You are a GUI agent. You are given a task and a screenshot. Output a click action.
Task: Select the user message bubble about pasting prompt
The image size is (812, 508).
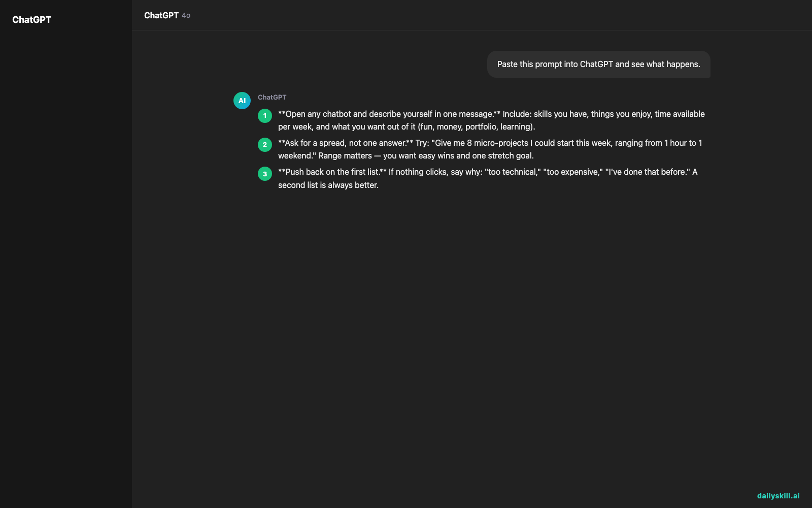[598, 64]
